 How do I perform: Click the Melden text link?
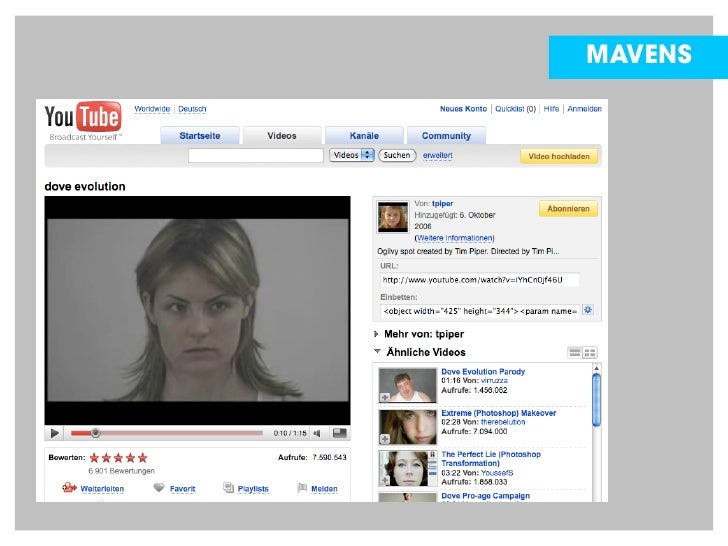(324, 489)
